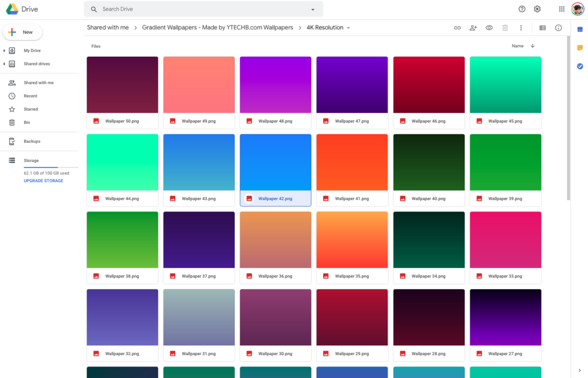This screenshot has width=588, height=378.
Task: Remove folder with the trash icon
Action: pos(505,27)
